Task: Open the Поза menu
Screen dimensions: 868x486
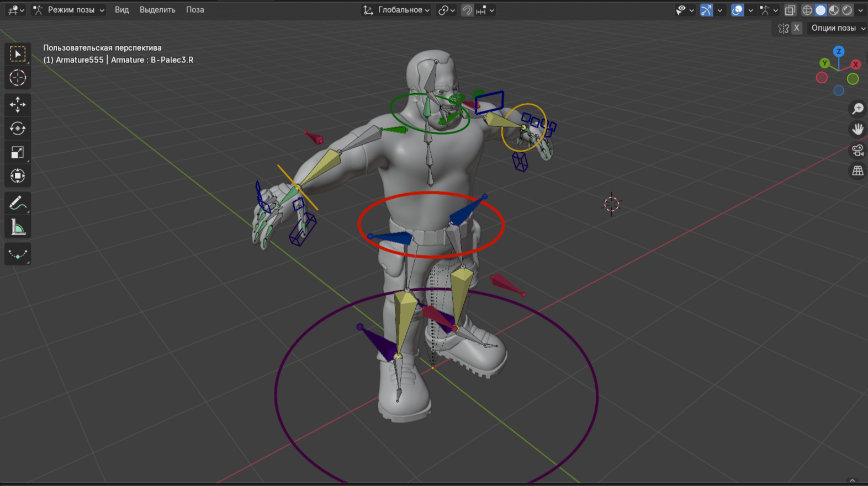Action: [x=195, y=10]
